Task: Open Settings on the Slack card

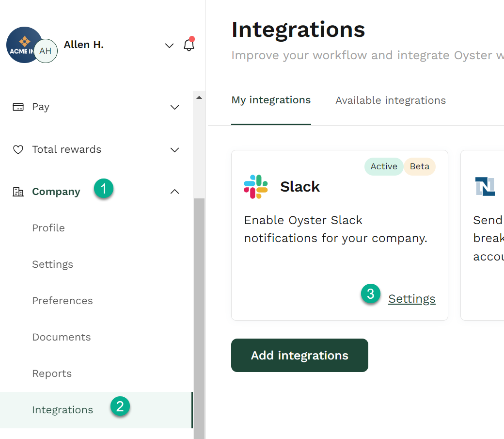Action: click(x=411, y=299)
